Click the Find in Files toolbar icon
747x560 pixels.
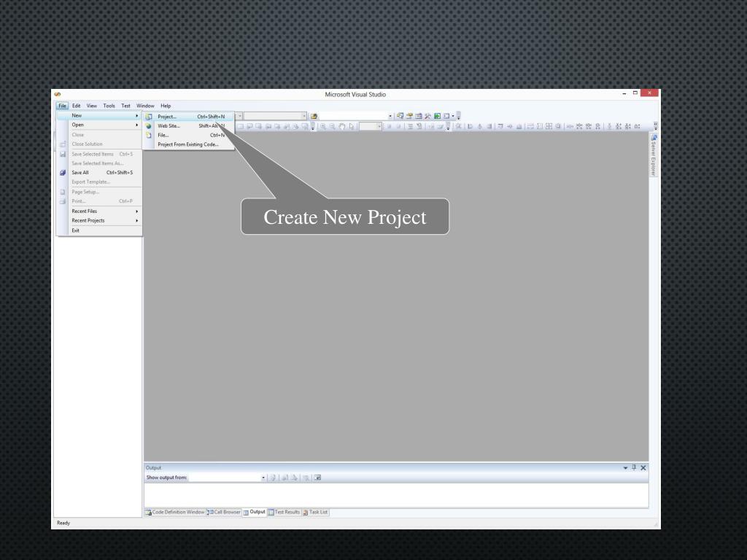314,116
